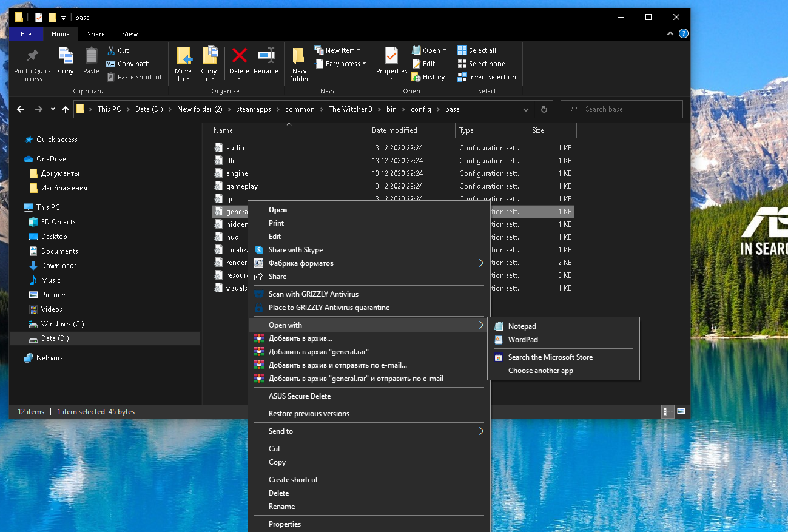Expand address bar history dropdown

(x=526, y=109)
